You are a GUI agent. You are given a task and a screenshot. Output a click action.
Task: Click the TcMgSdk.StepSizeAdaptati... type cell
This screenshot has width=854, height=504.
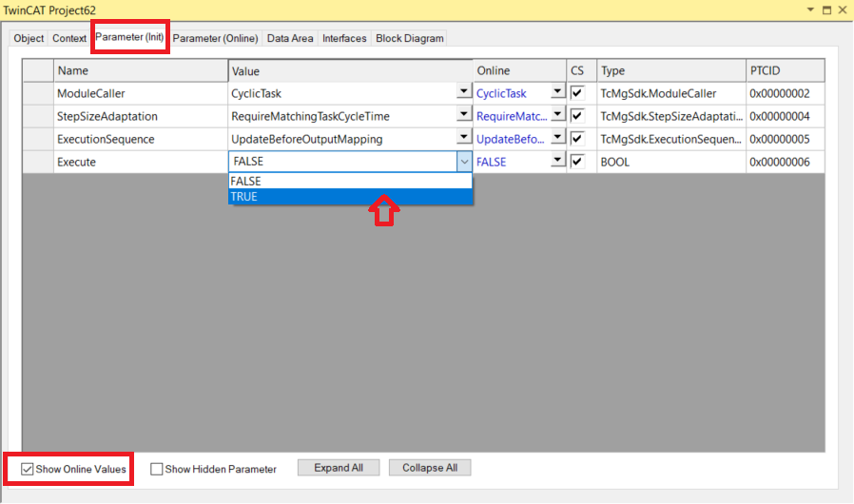671,116
